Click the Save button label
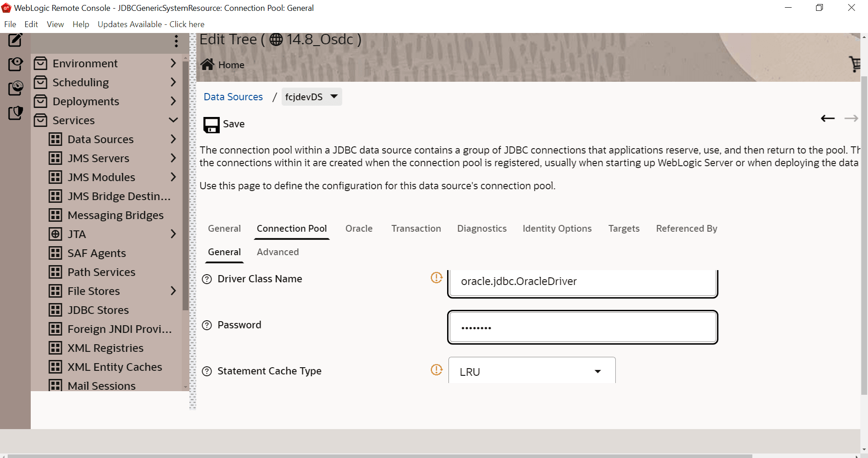The image size is (868, 458). point(234,124)
